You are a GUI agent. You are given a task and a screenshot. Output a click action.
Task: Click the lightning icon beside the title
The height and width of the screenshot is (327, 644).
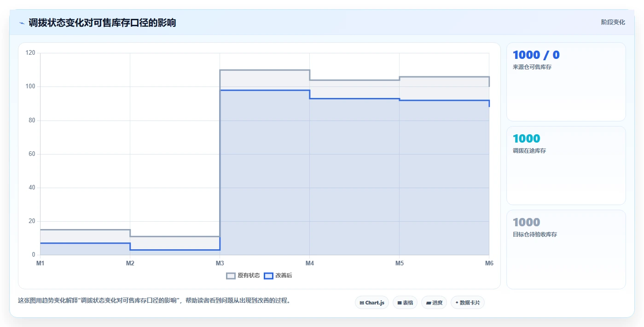pyautogui.click(x=22, y=23)
